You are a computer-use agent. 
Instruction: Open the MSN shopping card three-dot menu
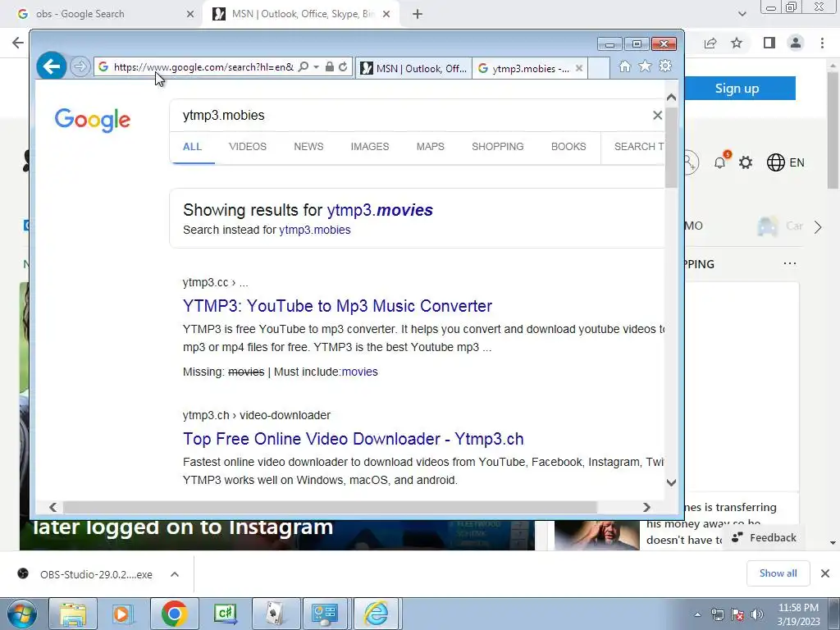790,263
